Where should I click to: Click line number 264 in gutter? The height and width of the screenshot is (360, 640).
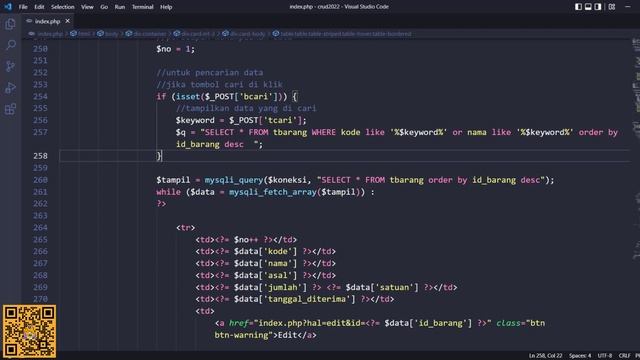pos(40,228)
